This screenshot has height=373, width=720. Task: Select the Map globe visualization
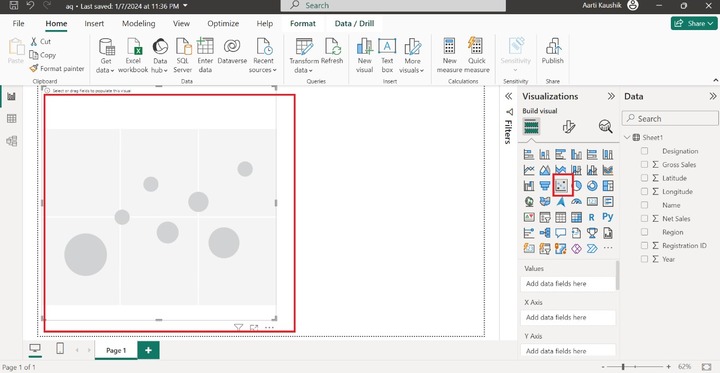pos(529,201)
